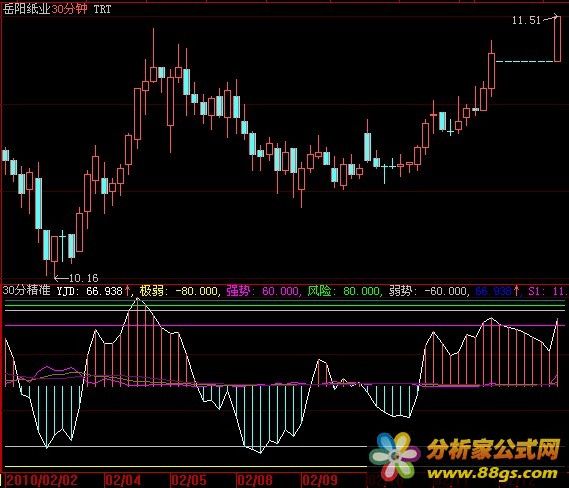This screenshot has height=488, width=569.
Task: Click the 02/08 date marker
Action: tap(254, 480)
